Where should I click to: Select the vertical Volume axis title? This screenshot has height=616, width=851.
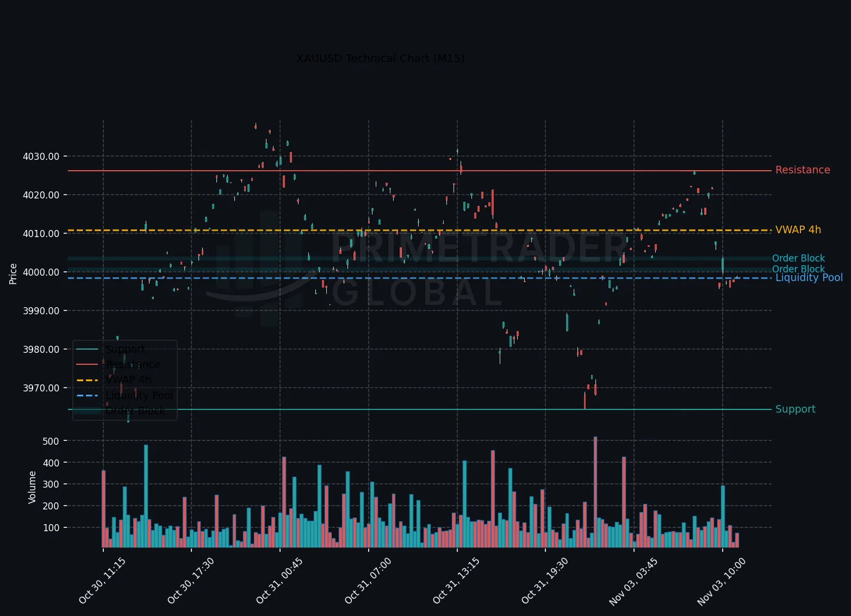coord(32,488)
